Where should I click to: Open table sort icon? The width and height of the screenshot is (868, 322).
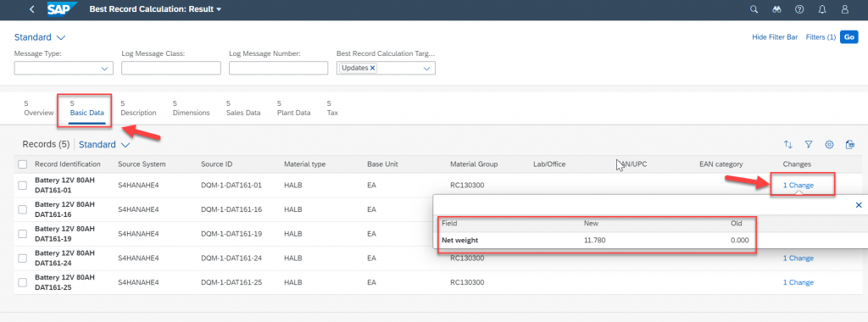click(x=787, y=144)
